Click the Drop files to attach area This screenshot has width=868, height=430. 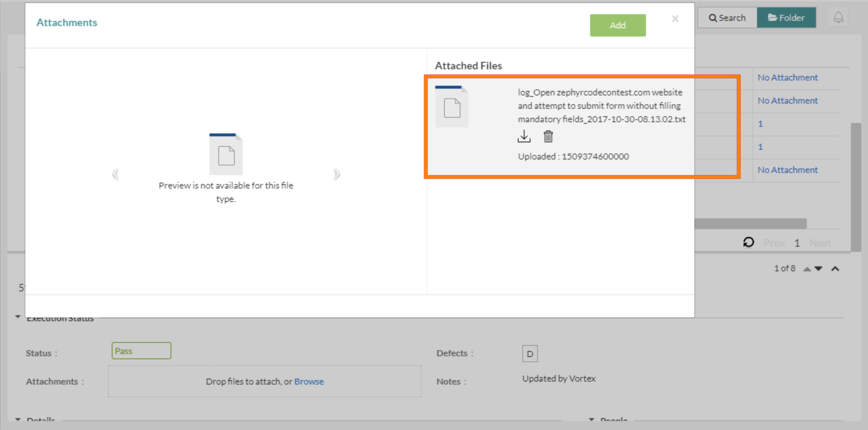click(x=265, y=381)
